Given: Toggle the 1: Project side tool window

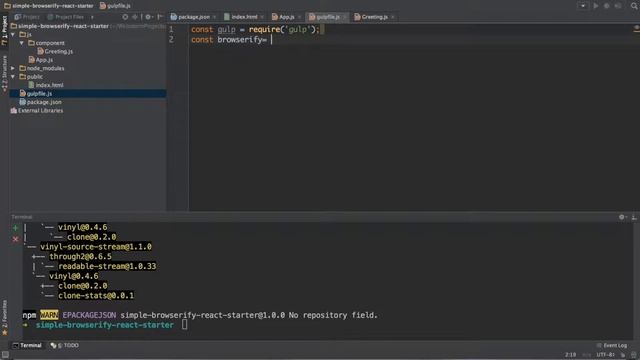Looking at the screenshot, I should [x=4, y=31].
